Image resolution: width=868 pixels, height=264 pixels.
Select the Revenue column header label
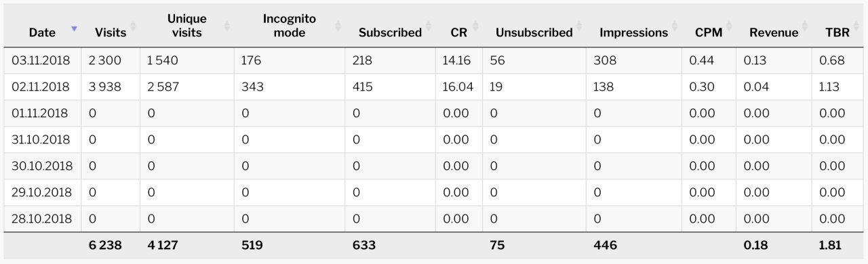(x=774, y=32)
